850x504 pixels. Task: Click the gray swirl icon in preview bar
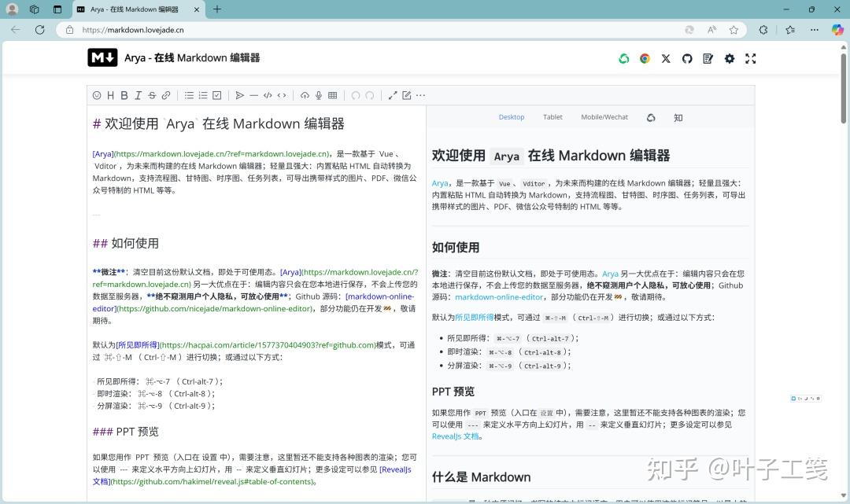click(x=651, y=117)
